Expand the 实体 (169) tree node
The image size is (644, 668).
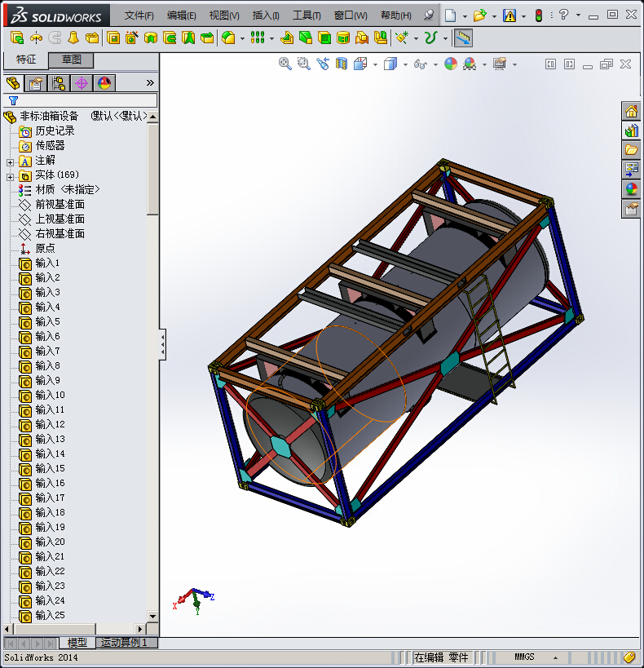point(11,177)
